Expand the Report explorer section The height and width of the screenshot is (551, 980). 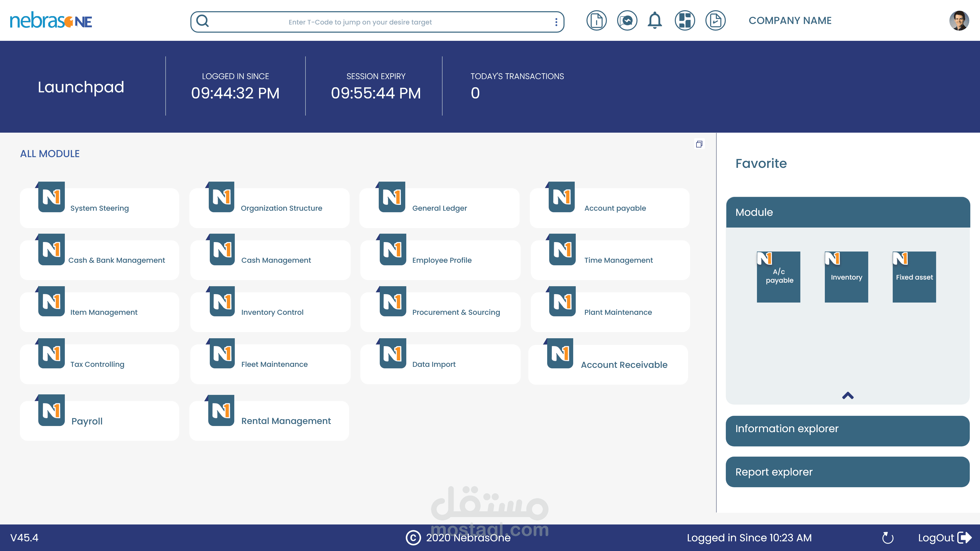coord(847,472)
